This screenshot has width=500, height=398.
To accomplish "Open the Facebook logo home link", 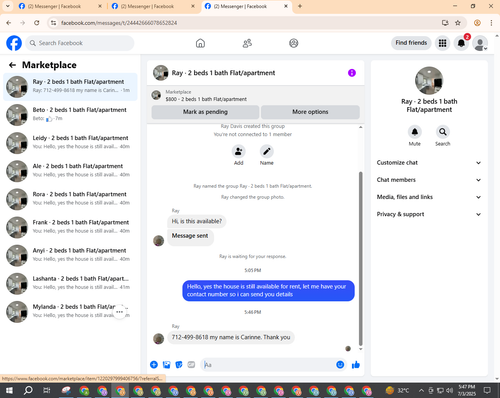I will [x=14, y=43].
